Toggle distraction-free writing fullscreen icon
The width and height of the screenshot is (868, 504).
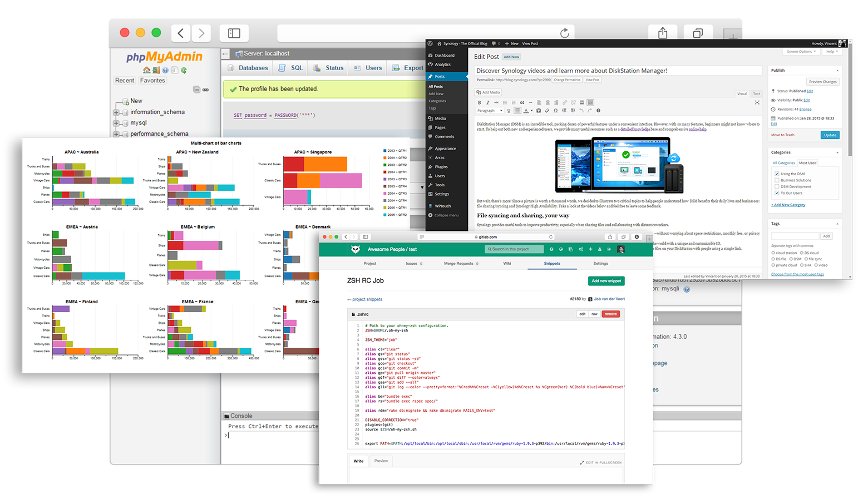(757, 102)
